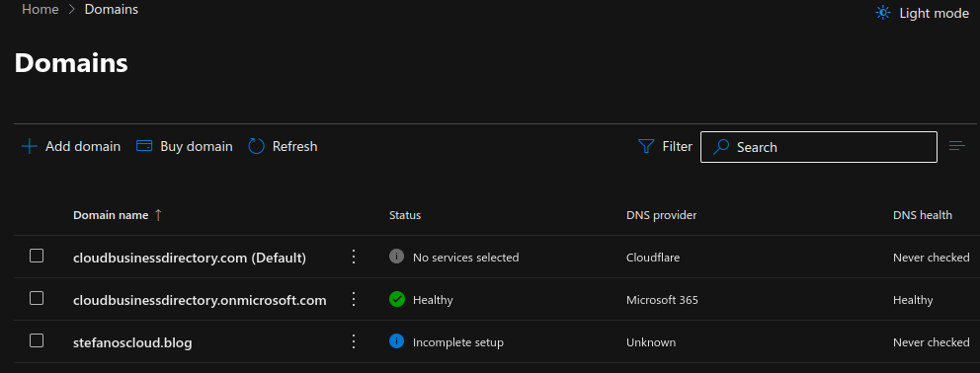This screenshot has height=373, width=980.
Task: Click 'Healthy' in DNS health column
Action: [913, 300]
